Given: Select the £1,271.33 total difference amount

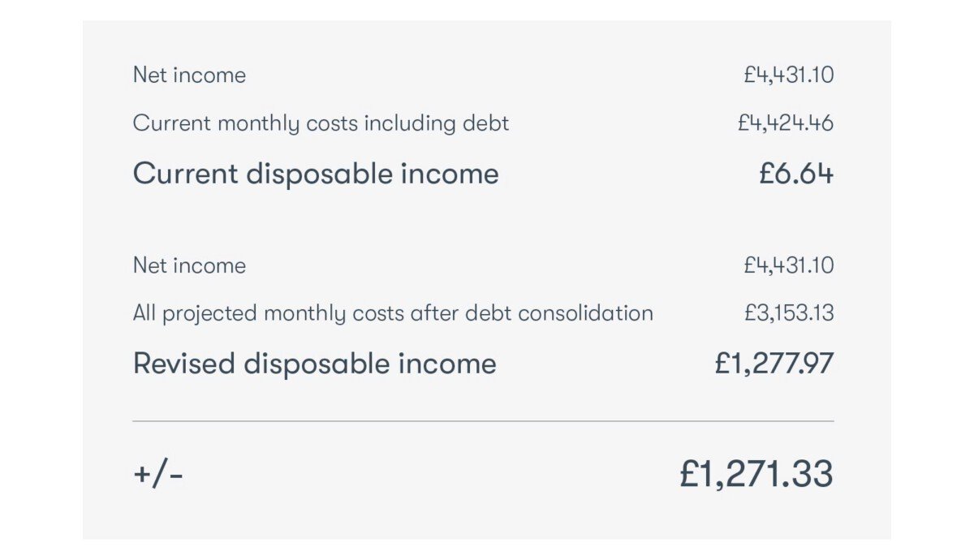Looking at the screenshot, I should coord(756,474).
